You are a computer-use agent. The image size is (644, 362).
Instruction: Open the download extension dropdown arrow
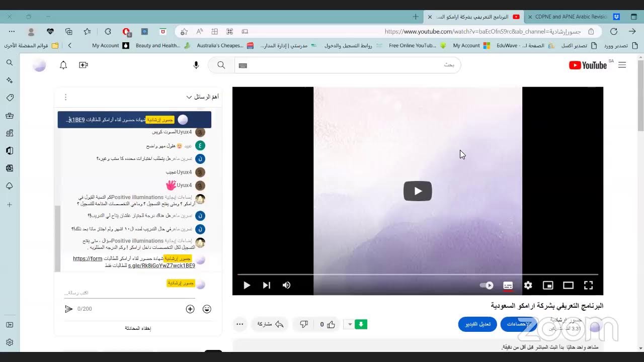tap(350, 324)
